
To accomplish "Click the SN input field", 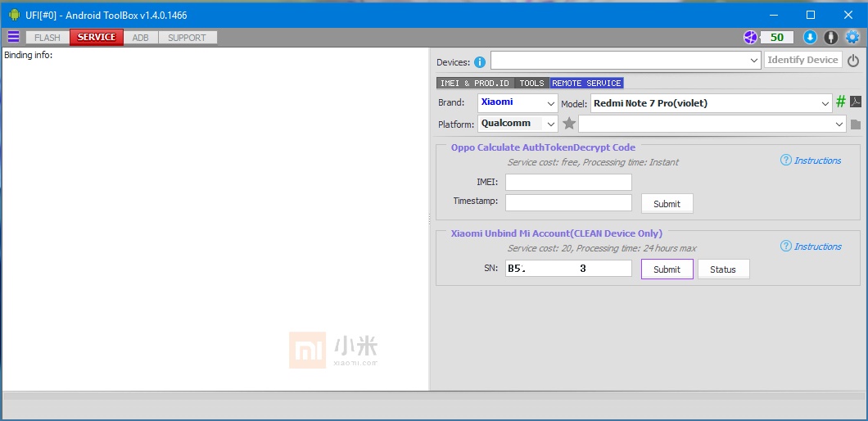I will coord(568,268).
